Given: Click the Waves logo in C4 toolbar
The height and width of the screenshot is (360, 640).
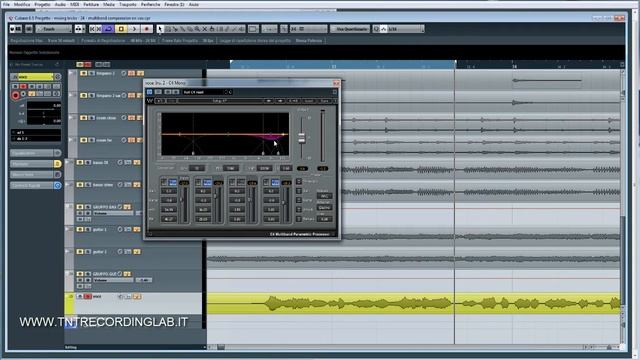Looking at the screenshot, I should point(150,100).
